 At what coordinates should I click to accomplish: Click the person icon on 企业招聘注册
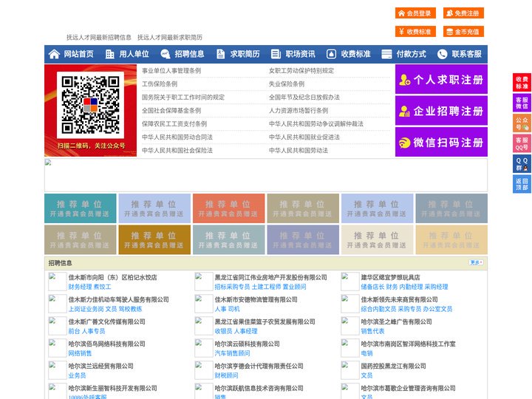click(404, 111)
